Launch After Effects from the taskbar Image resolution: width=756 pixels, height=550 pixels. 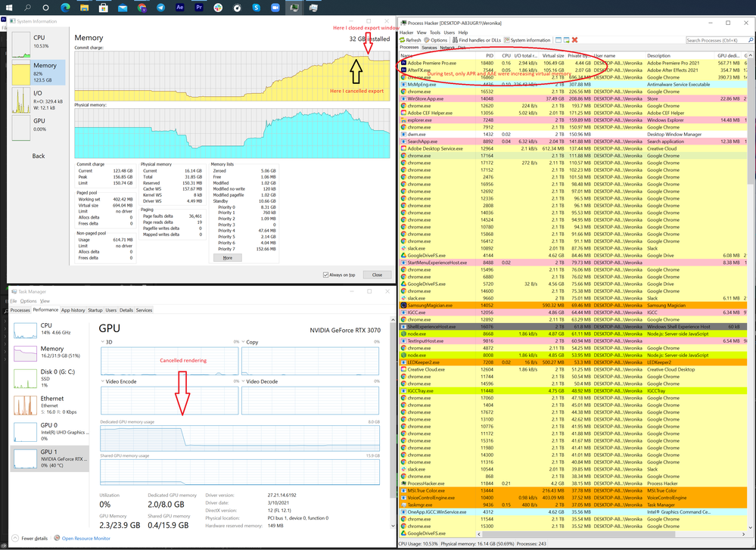click(x=180, y=8)
